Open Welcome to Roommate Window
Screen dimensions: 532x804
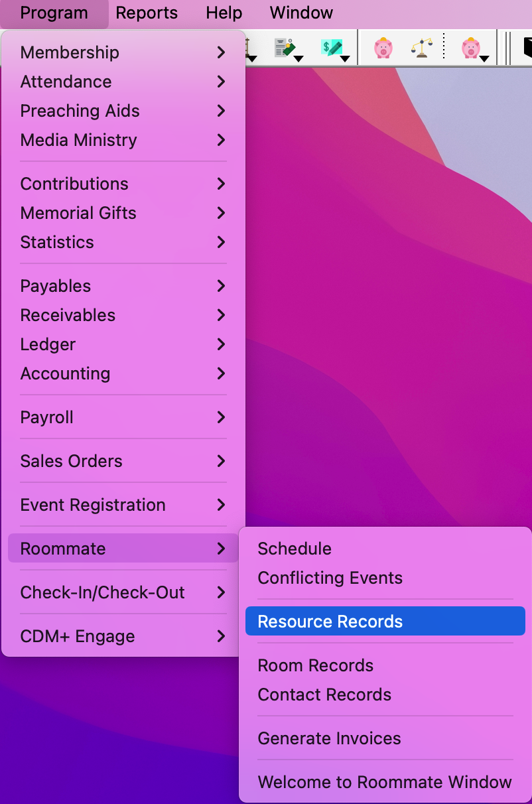click(x=385, y=782)
